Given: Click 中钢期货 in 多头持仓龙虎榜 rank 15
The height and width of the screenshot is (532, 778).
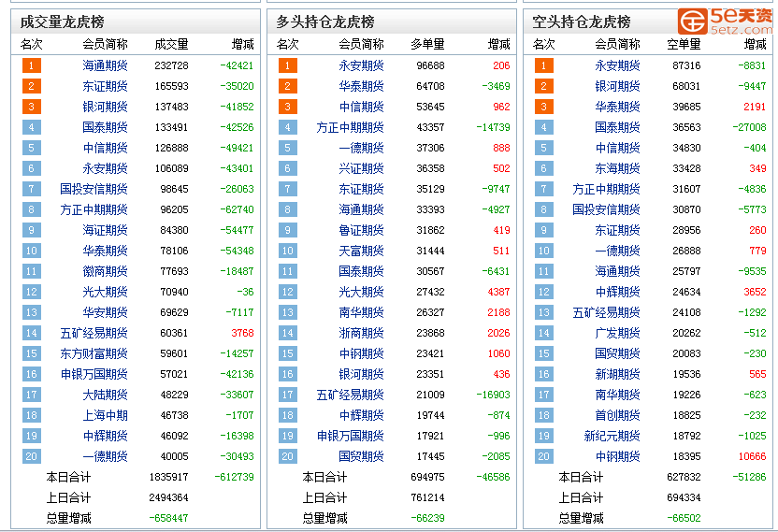Looking at the screenshot, I should pyautogui.click(x=361, y=353).
